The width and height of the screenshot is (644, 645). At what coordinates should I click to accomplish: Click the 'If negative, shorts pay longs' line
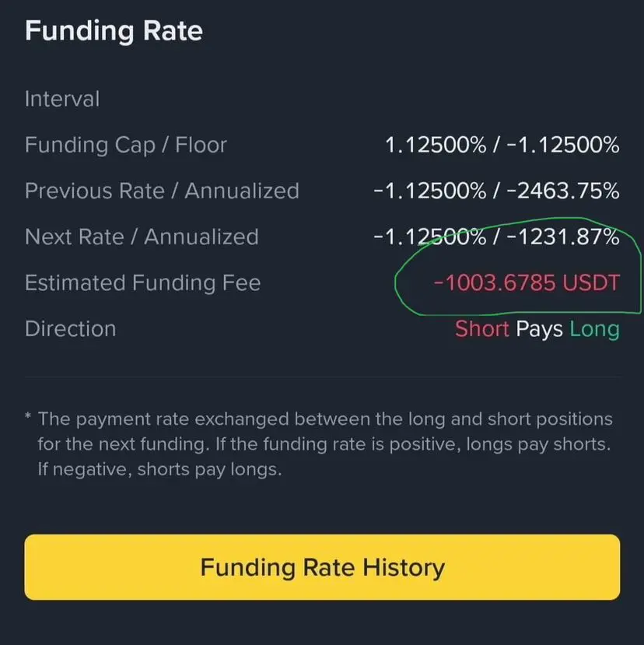(x=160, y=469)
